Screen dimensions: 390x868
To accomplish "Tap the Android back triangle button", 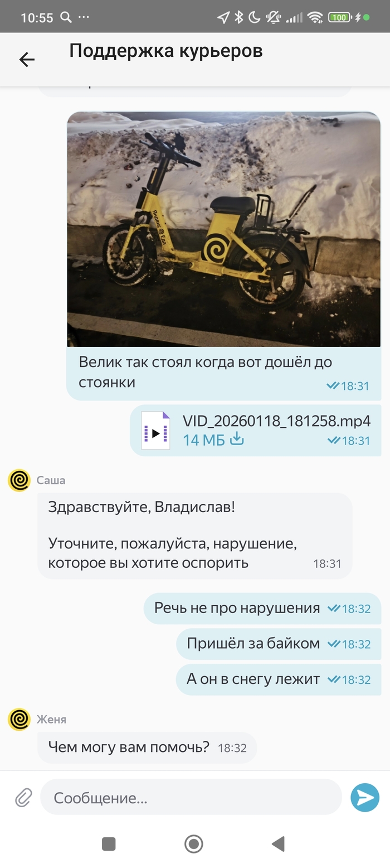I will 278,844.
